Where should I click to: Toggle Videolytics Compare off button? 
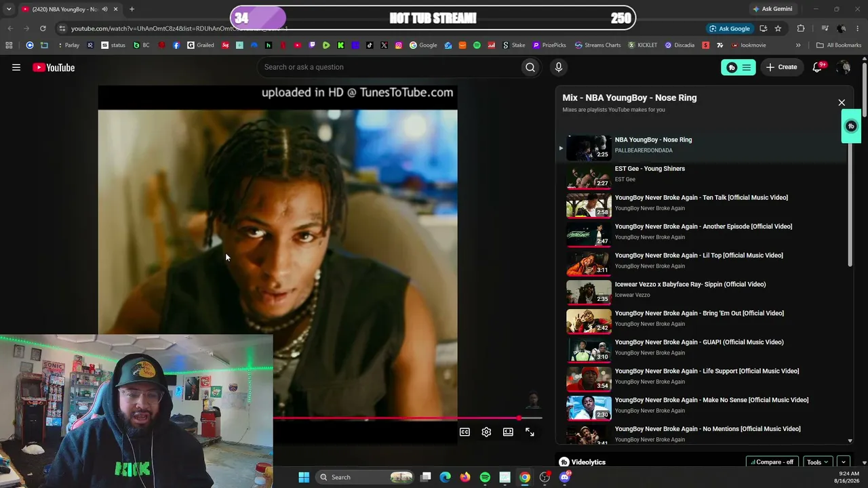click(x=772, y=462)
